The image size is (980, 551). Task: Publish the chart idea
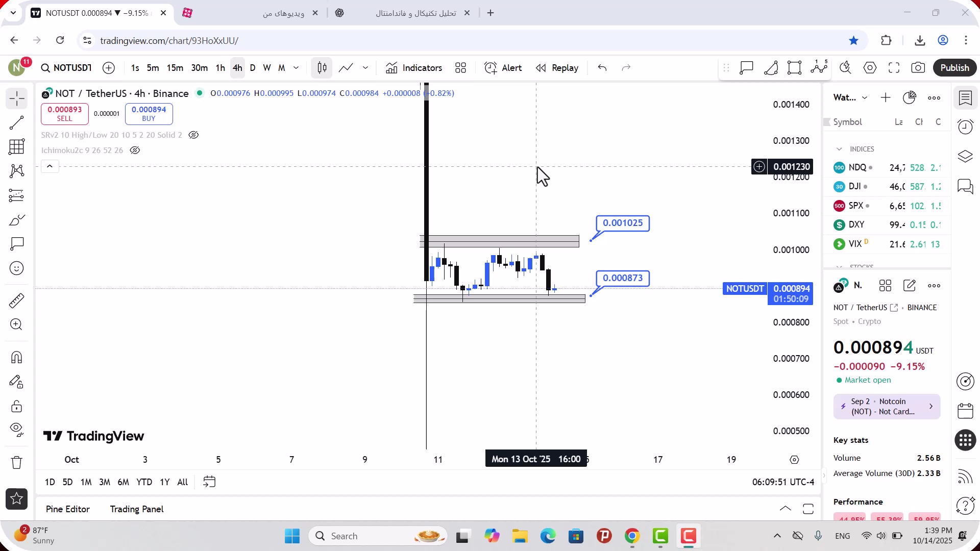(x=954, y=68)
